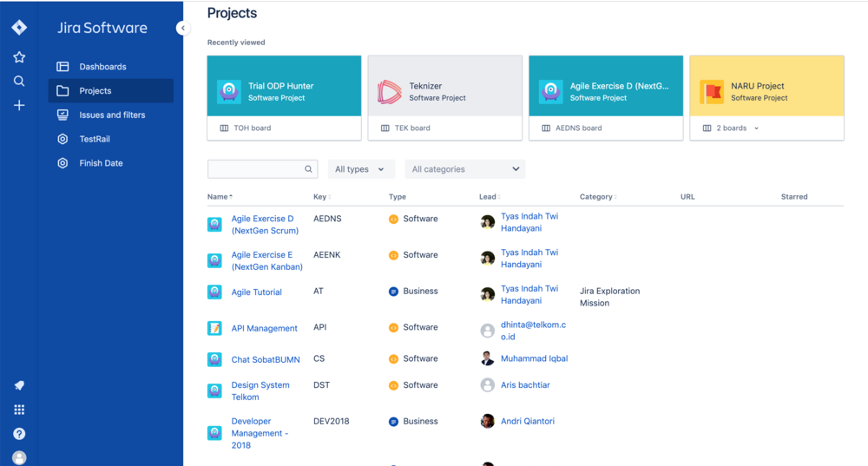The width and height of the screenshot is (868, 466).
Task: Click Muhammad Iqbal's avatar photo
Action: [487, 358]
